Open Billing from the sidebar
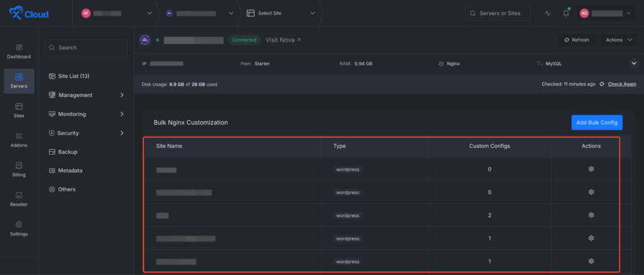Viewport: 644px width, 275px height. click(x=19, y=169)
